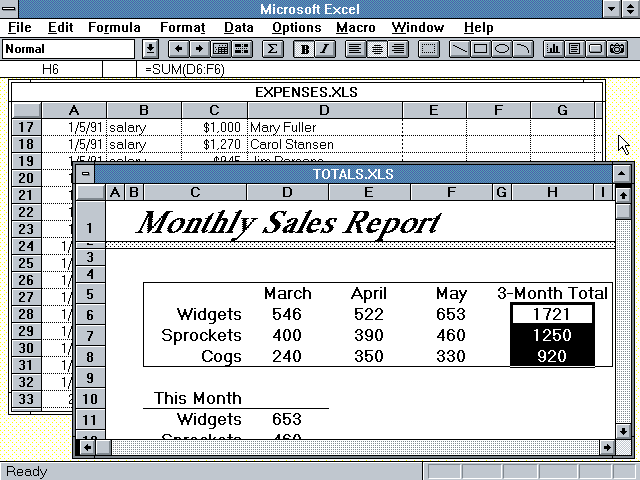Click the camera tool icon

click(617, 48)
